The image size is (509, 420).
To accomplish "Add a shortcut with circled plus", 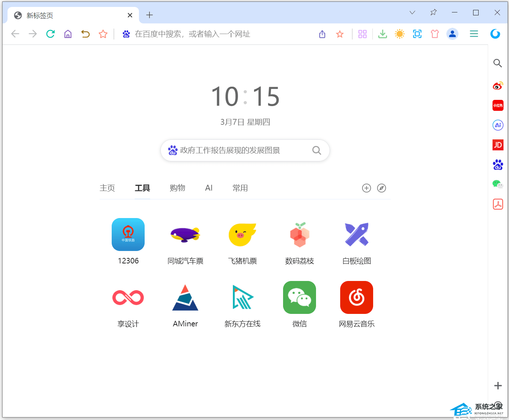I will click(x=367, y=188).
